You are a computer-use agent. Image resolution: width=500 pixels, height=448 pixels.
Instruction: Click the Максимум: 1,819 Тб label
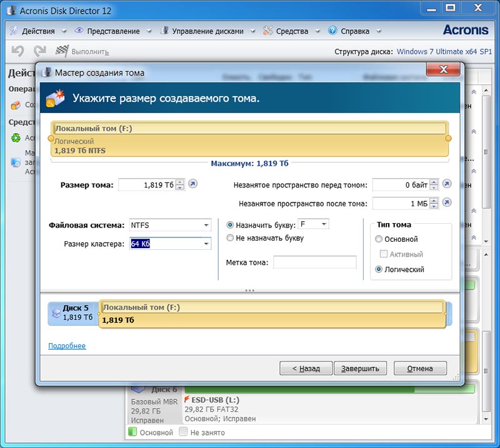249,163
